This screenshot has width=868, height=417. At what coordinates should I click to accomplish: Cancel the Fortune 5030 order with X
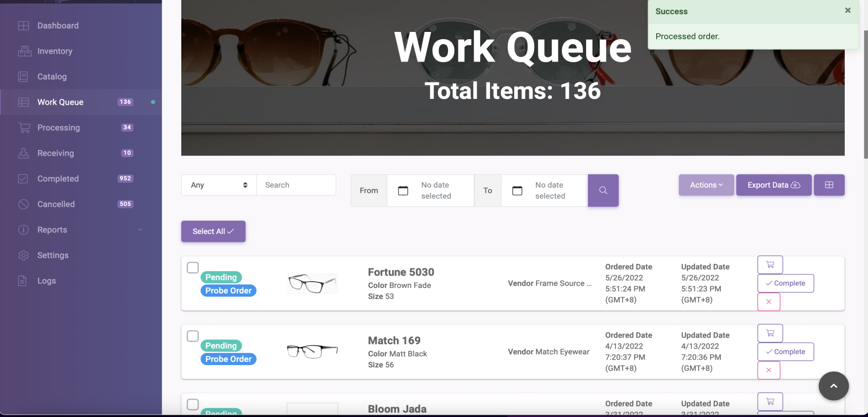pyautogui.click(x=769, y=302)
